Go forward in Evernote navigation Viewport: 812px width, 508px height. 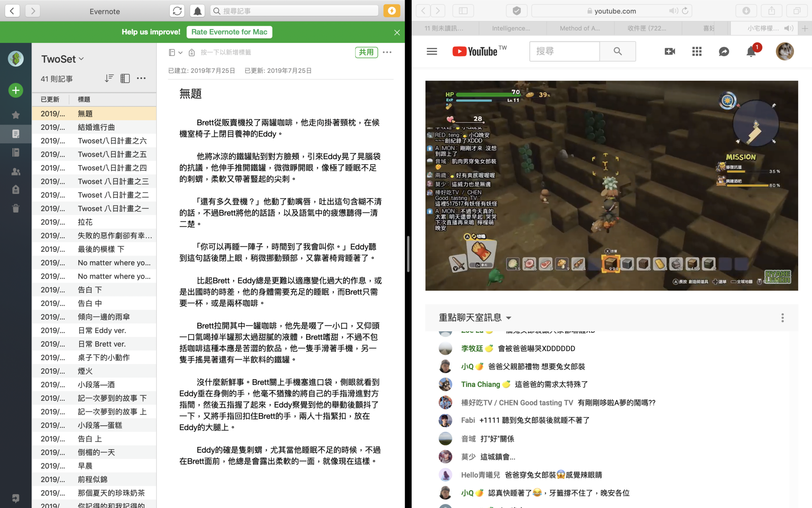pos(33,11)
